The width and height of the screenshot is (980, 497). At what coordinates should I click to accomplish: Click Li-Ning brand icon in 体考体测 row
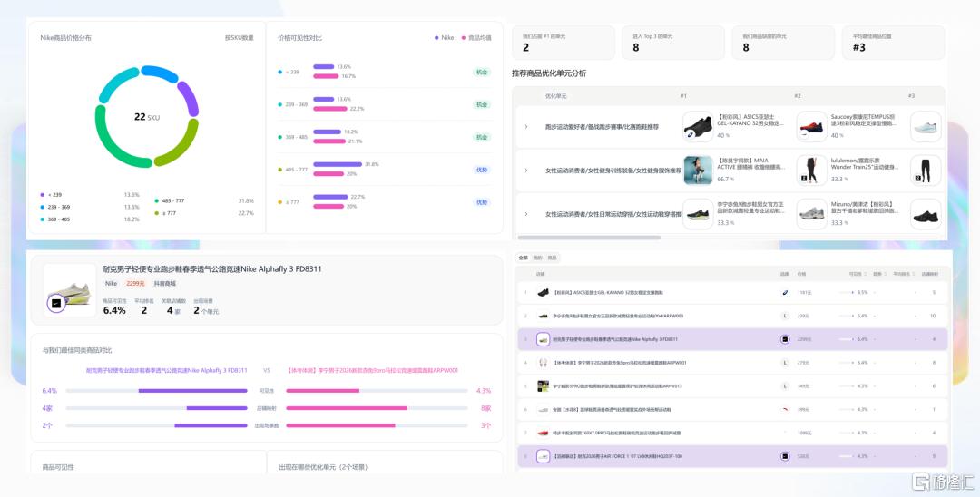pyautogui.click(x=784, y=363)
